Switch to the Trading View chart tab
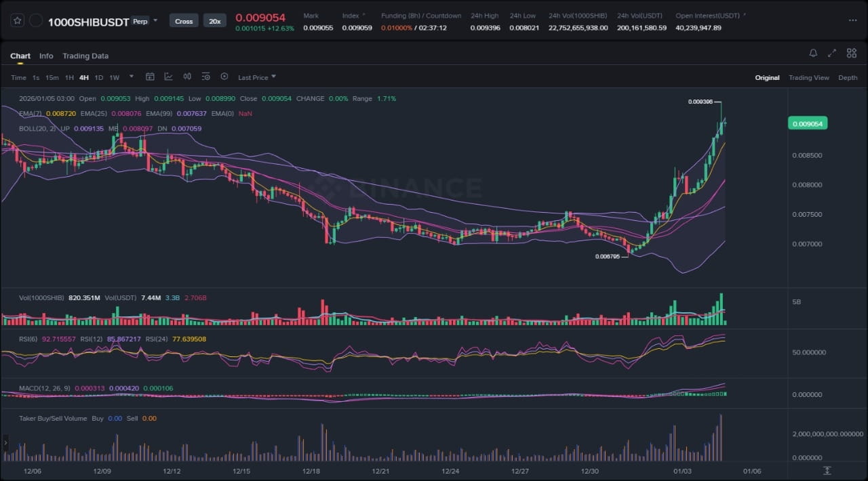868x481 pixels. 808,78
